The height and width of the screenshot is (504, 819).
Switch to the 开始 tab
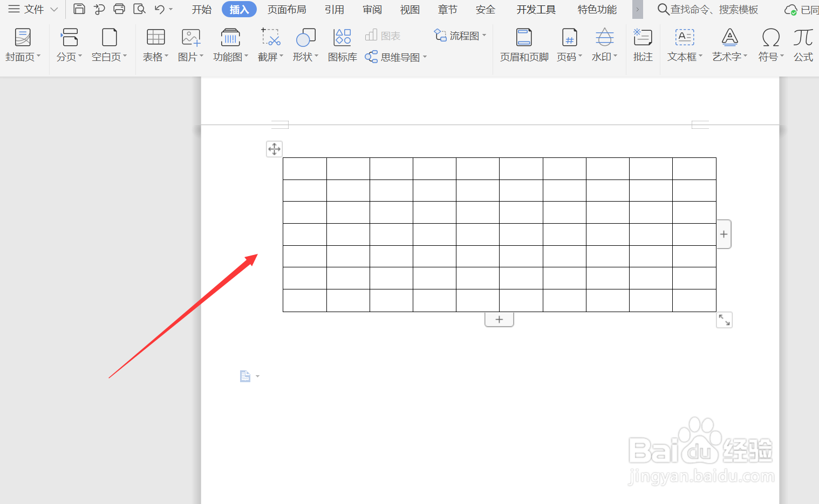click(202, 10)
